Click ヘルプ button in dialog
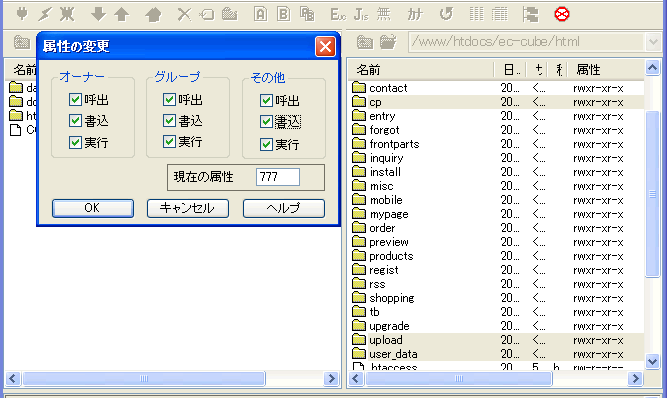Viewport: 667px width, 398px height. tap(284, 208)
